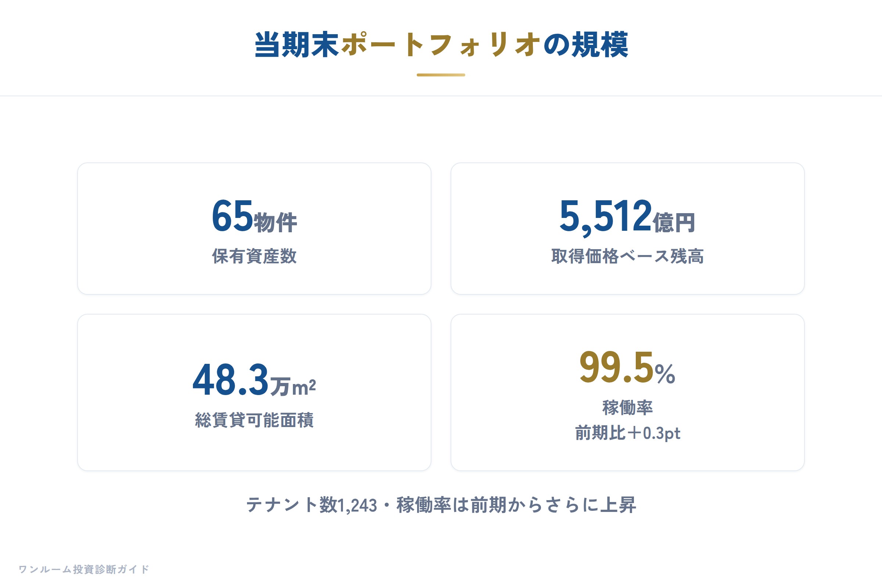Image resolution: width=882 pixels, height=588 pixels.
Task: Click the slide title 当期末ポートフォリオの規模
Action: 441,44
